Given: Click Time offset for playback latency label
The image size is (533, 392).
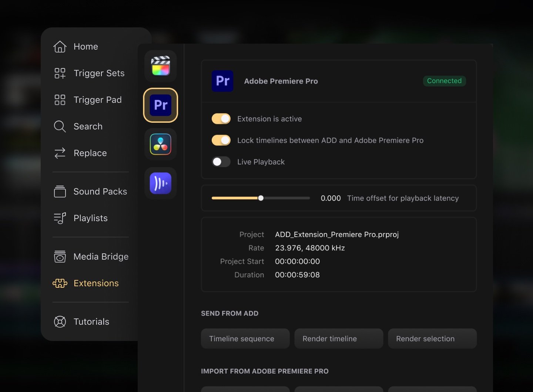Looking at the screenshot, I should [403, 198].
